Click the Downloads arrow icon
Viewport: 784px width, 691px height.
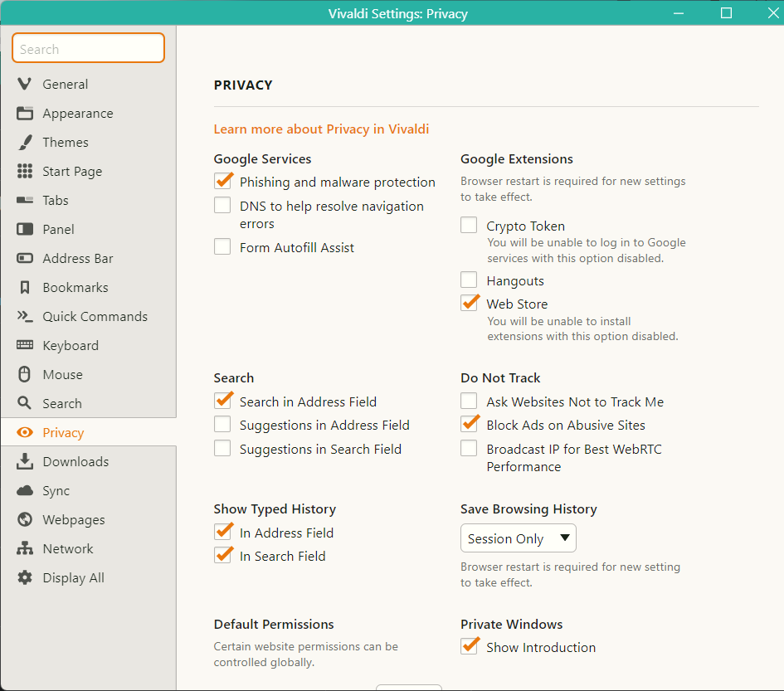click(x=25, y=462)
